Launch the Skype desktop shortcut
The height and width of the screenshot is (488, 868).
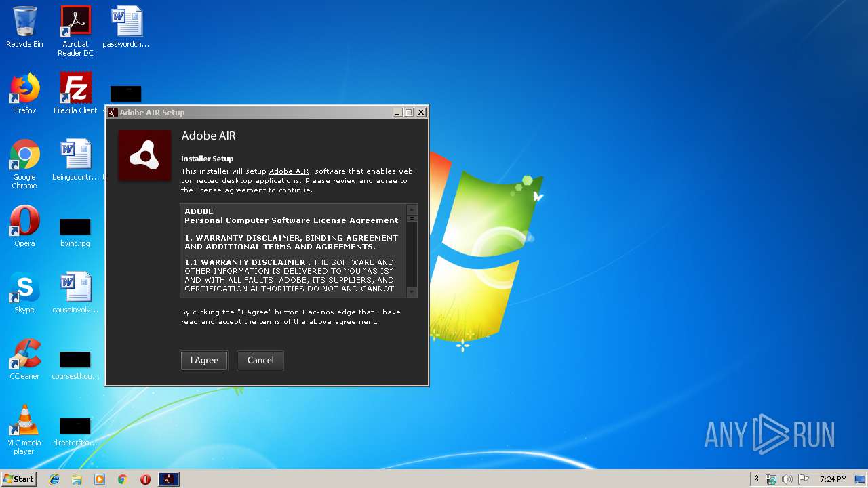click(x=24, y=293)
